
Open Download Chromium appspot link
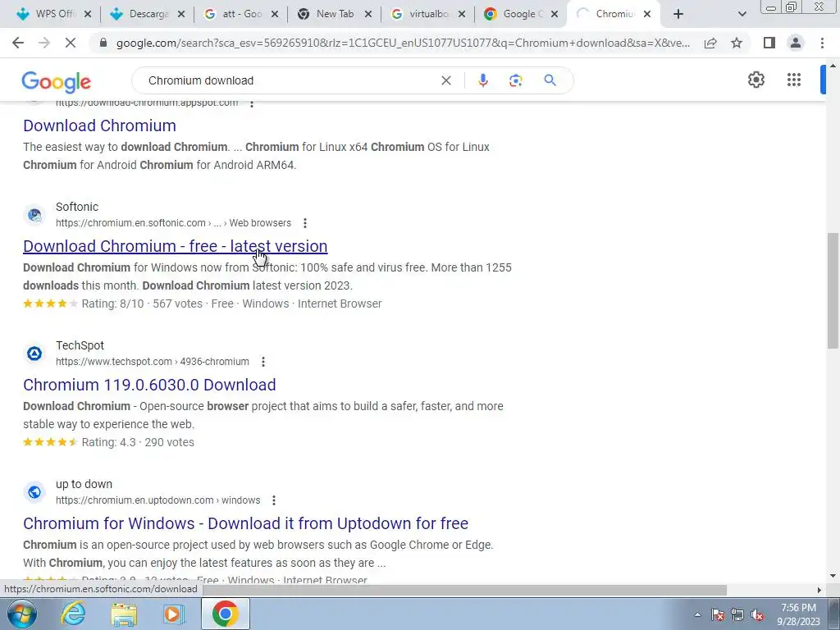click(x=99, y=126)
